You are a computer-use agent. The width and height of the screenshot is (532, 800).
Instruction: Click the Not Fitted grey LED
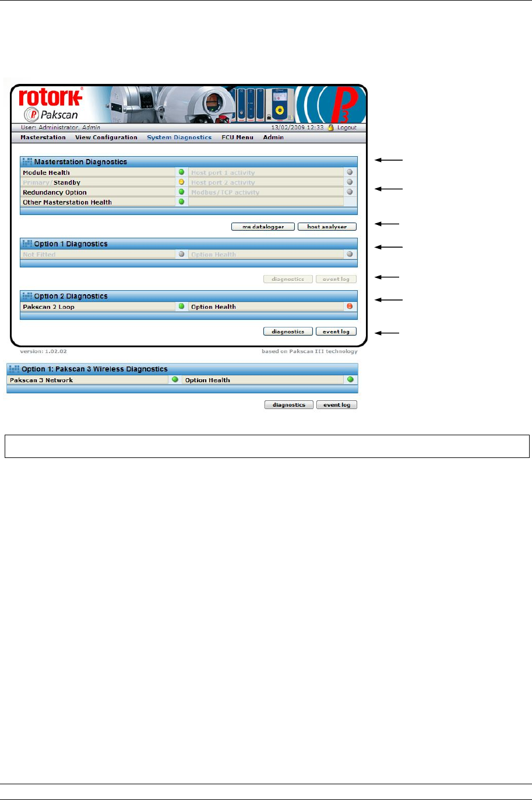181,254
